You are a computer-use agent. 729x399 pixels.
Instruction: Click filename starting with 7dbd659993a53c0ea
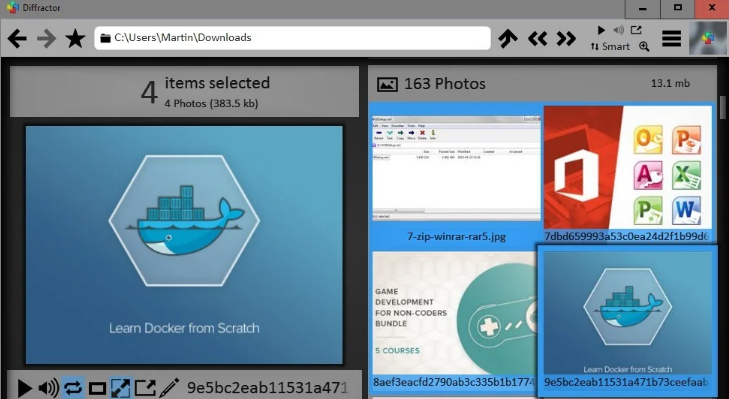(627, 236)
